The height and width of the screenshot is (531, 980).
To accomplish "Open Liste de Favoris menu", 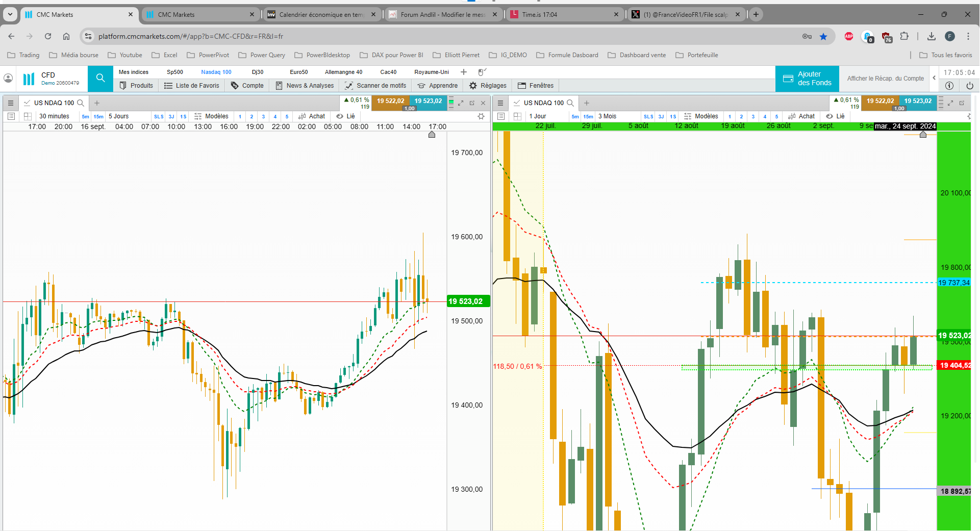I will pyautogui.click(x=192, y=86).
